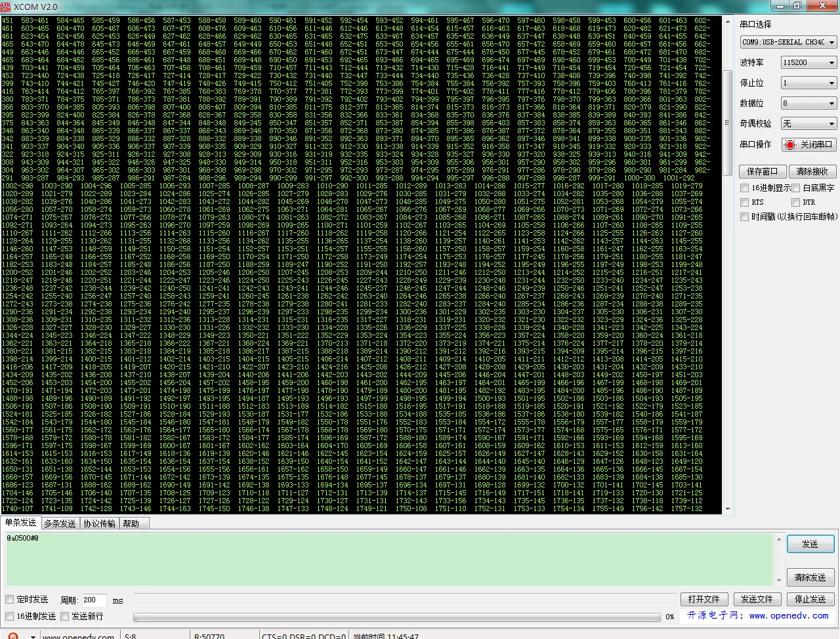Click the 发送文件 send file button
Screen dimensions: 840x639
[757, 599]
